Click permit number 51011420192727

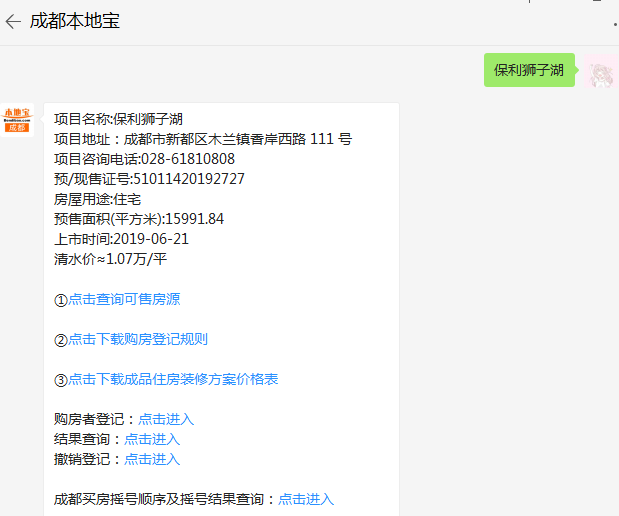[189, 179]
